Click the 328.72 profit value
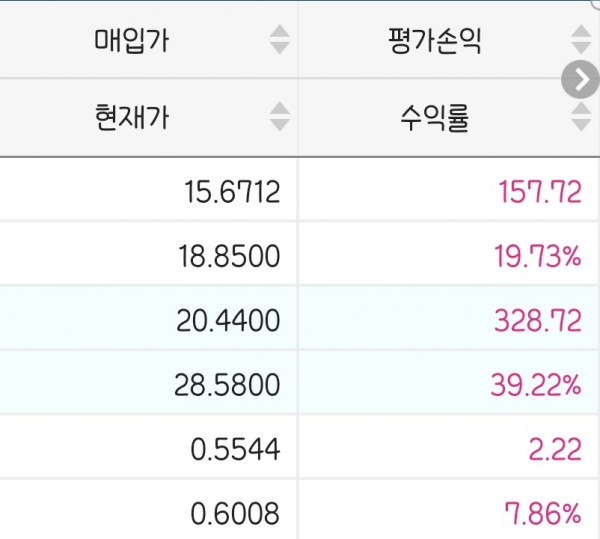Screen dimensions: 600x539 pyautogui.click(x=538, y=320)
